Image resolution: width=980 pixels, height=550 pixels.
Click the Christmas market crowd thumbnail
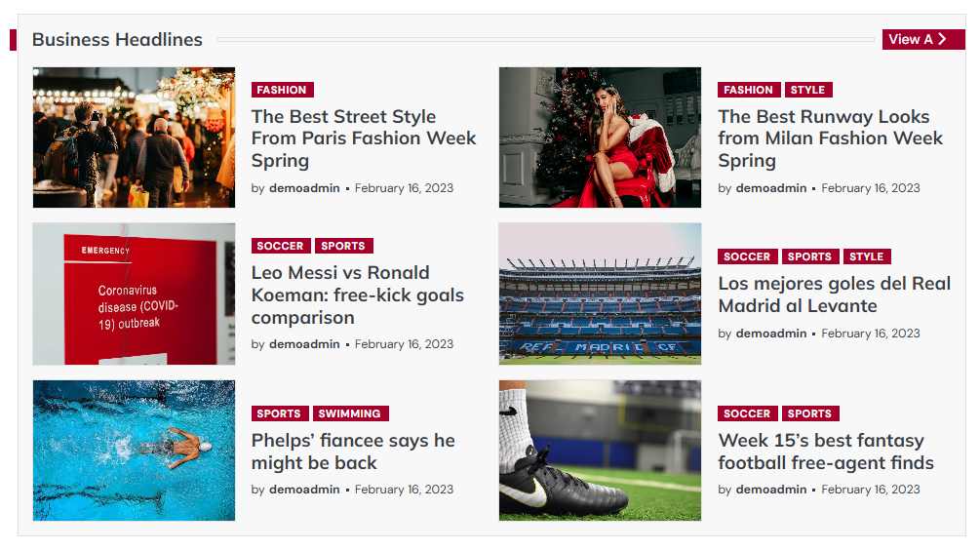[x=134, y=137]
